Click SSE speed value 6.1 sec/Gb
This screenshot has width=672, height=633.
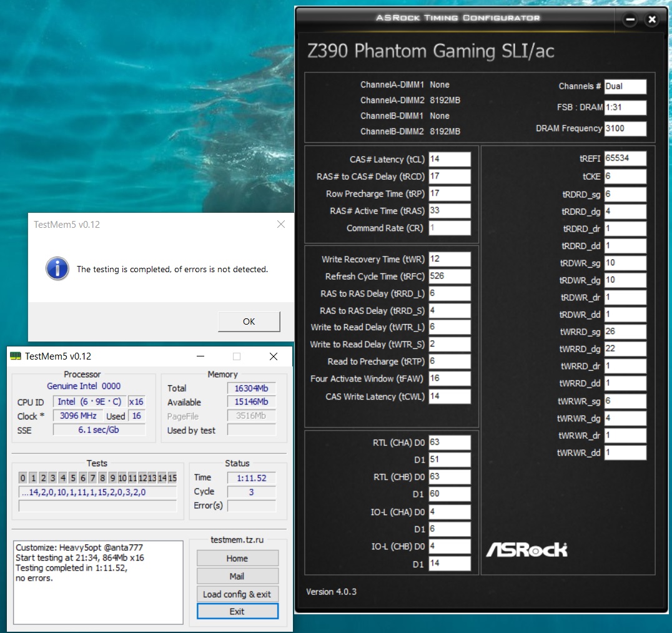(x=99, y=429)
